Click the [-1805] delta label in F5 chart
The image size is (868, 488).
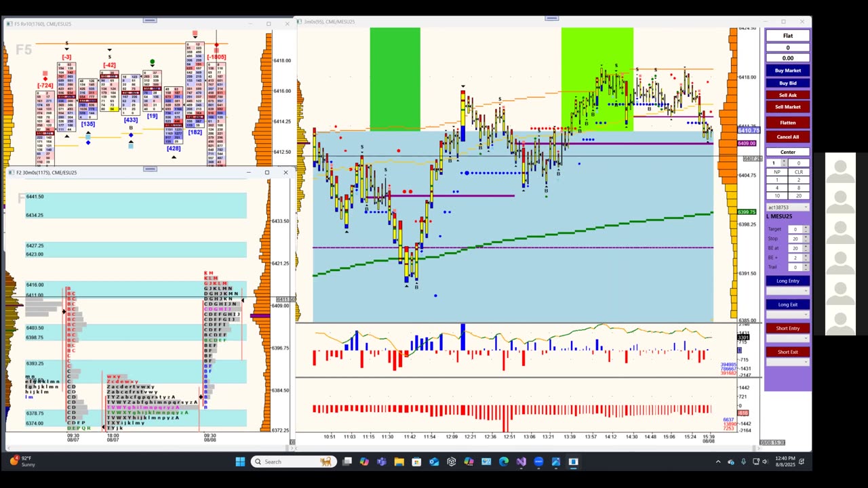point(216,57)
